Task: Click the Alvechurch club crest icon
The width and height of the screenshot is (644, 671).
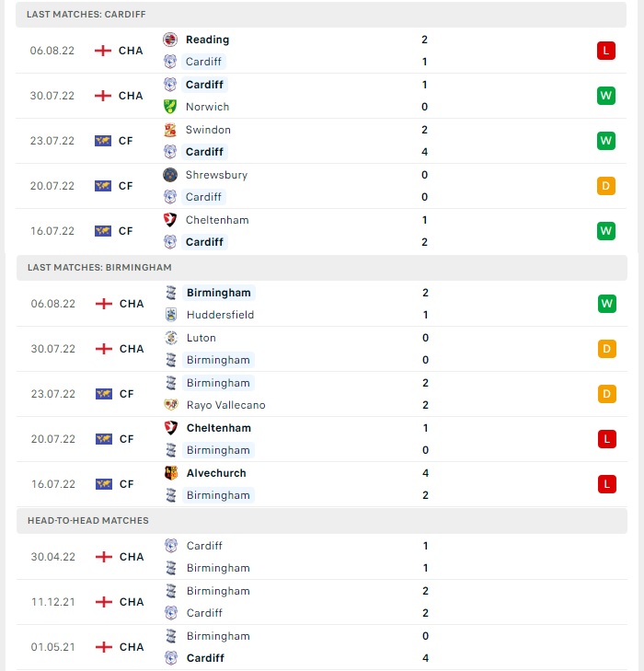Action: coord(171,473)
